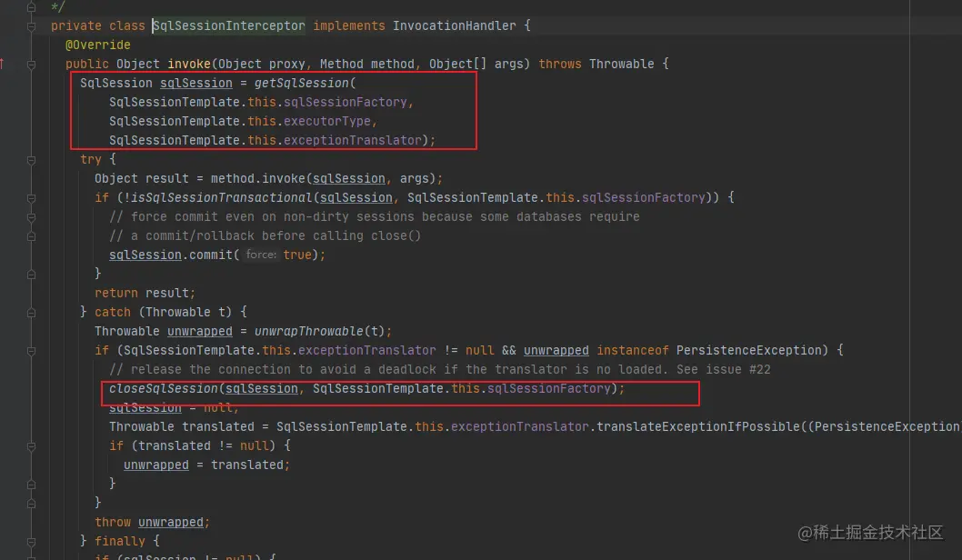962x560 pixels.
Task: Click method.invoke call
Action: coord(257,178)
